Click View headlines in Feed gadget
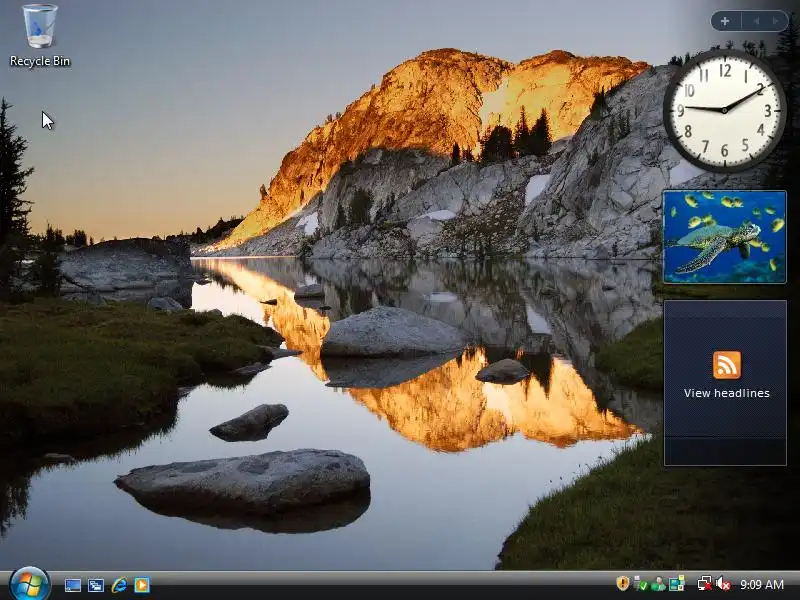The height and width of the screenshot is (600, 800). pyautogui.click(x=727, y=393)
